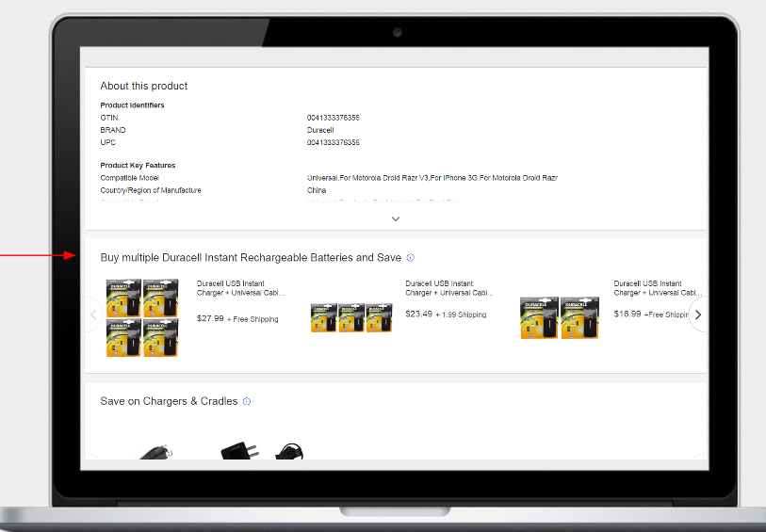
Task: Expand product details with down chevron
Action: [396, 218]
